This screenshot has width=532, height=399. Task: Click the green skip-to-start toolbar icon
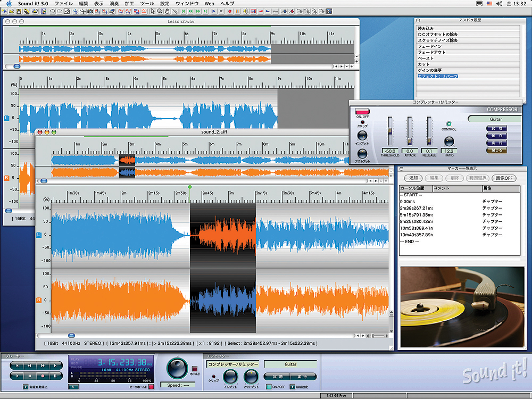click(183, 12)
